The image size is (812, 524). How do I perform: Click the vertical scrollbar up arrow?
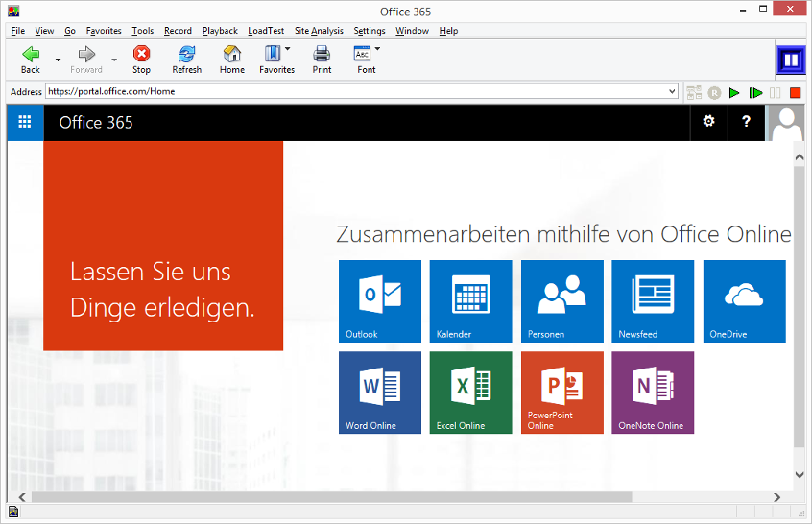click(x=800, y=157)
